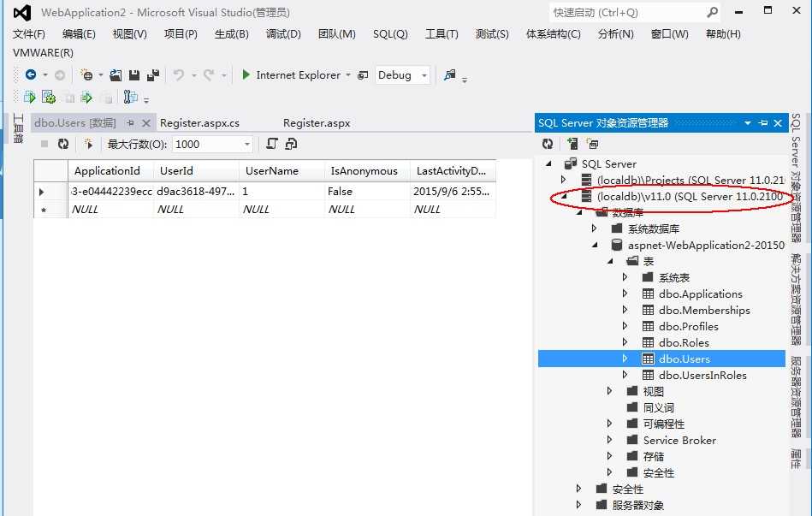Image resolution: width=812 pixels, height=516 pixels.
Task: Select the dbo.Roles table node
Action: [x=685, y=342]
